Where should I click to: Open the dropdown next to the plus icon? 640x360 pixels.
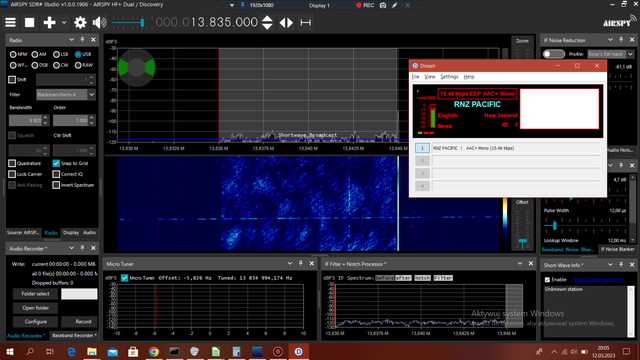click(x=64, y=22)
